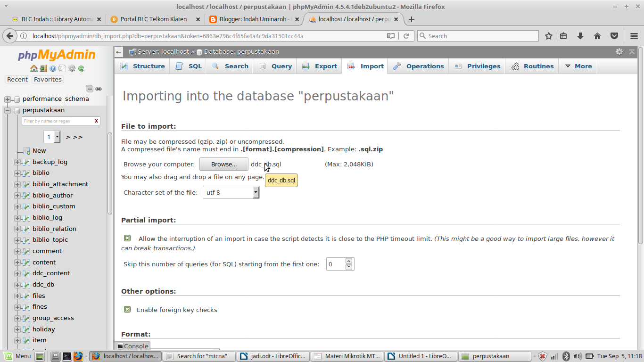Viewport: 644px width, 362px height.
Task: Expand the biblio_author table node
Action: [17, 196]
